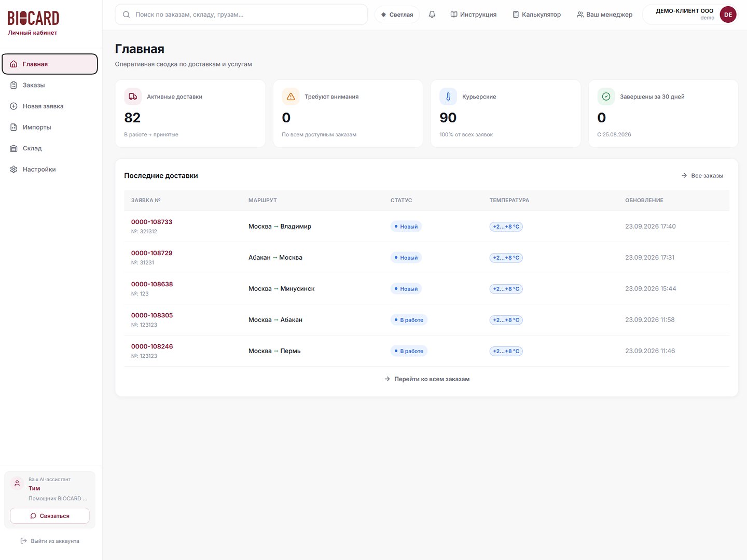Click Выйти из аккаунта

tap(50, 541)
